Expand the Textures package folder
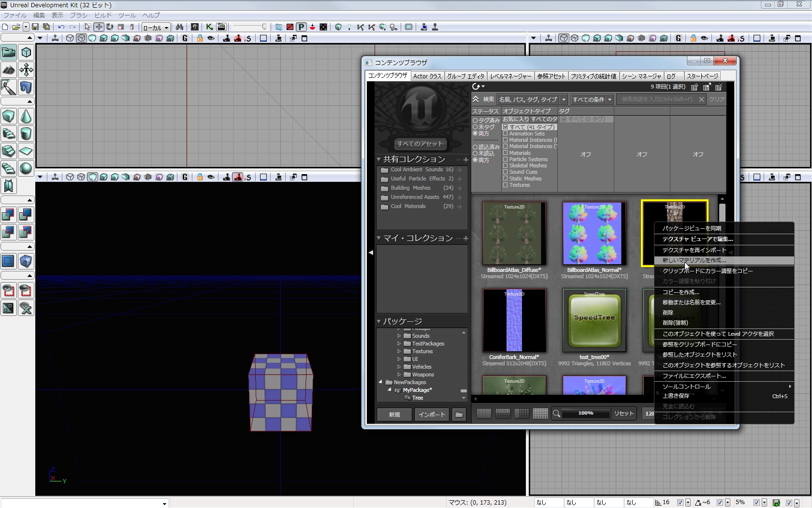 point(399,351)
